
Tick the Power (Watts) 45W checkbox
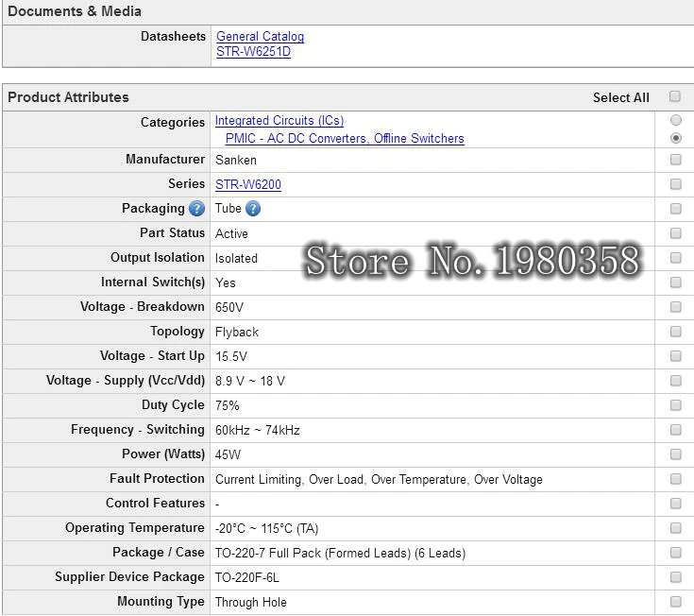[675, 454]
